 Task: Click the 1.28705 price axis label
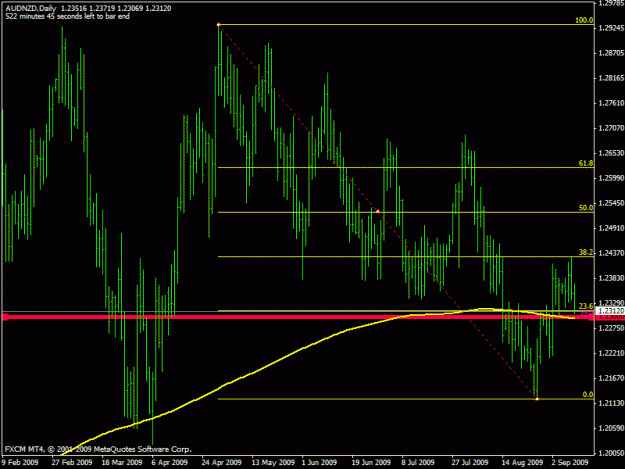(x=612, y=53)
